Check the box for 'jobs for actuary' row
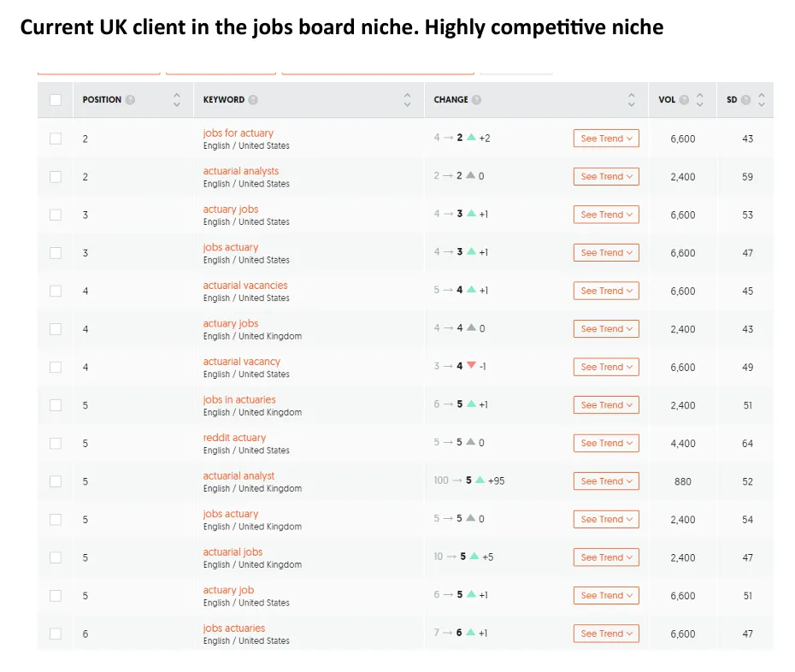 [56, 139]
